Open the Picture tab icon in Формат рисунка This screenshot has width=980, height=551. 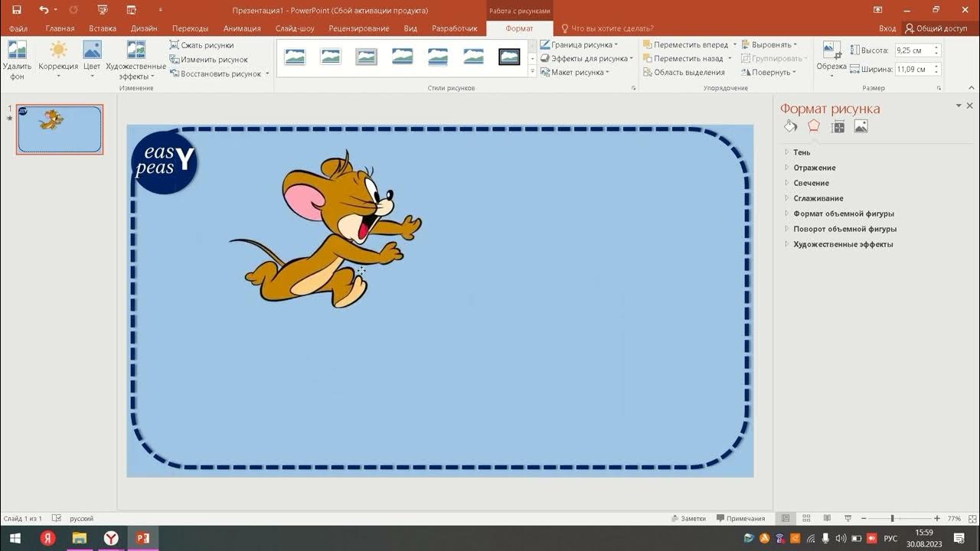coord(861,126)
